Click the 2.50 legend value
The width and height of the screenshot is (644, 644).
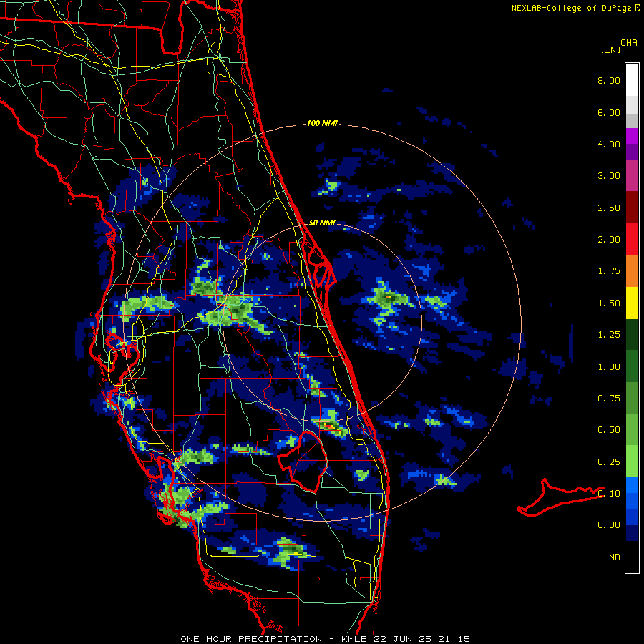tap(609, 208)
